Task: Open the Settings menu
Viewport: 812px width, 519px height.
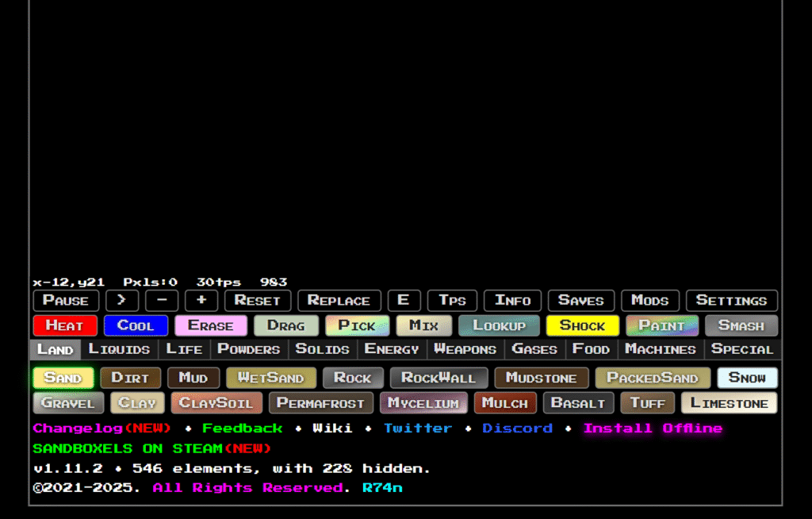Action: pos(731,301)
